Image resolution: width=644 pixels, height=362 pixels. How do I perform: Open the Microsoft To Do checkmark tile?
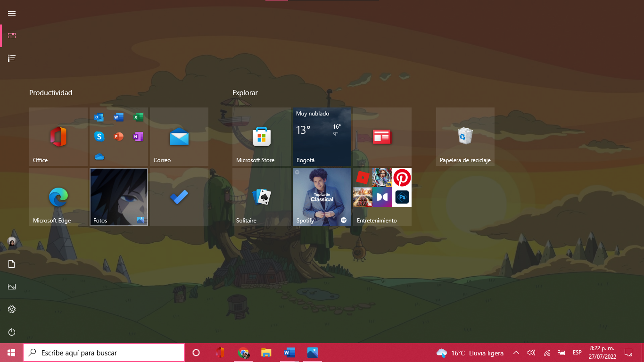click(179, 197)
